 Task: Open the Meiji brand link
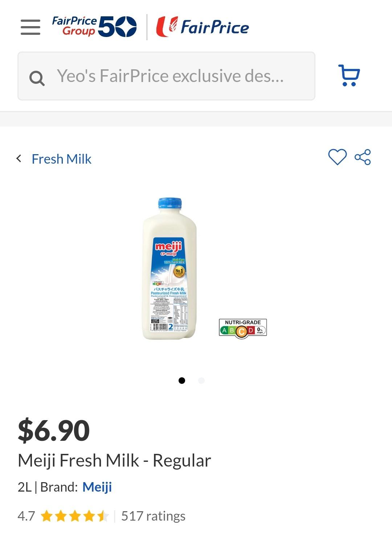pyautogui.click(x=97, y=487)
